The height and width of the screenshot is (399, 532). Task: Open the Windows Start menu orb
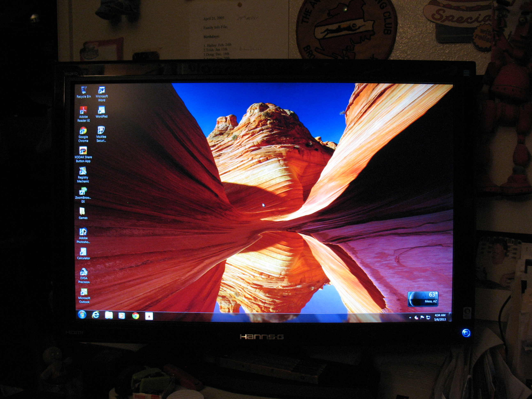[82, 315]
